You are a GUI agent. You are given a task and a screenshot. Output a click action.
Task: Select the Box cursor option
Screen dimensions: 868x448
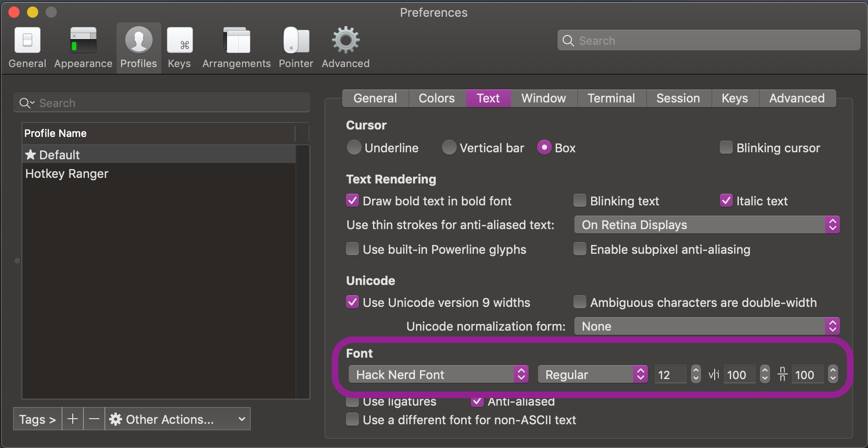[544, 148]
